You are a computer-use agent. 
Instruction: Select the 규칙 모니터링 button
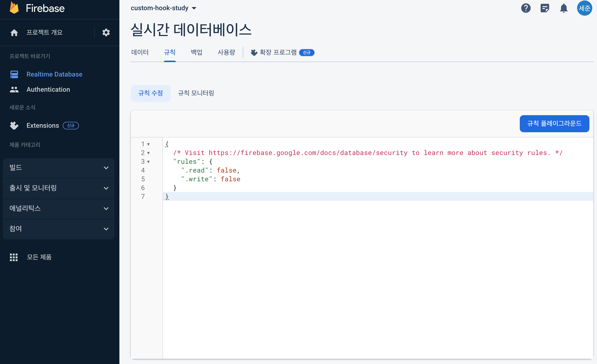(196, 93)
